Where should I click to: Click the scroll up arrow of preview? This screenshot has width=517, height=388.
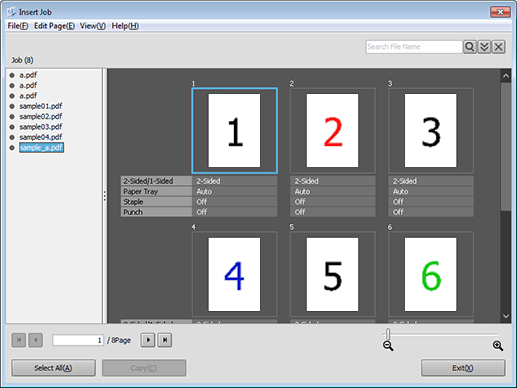506,76
